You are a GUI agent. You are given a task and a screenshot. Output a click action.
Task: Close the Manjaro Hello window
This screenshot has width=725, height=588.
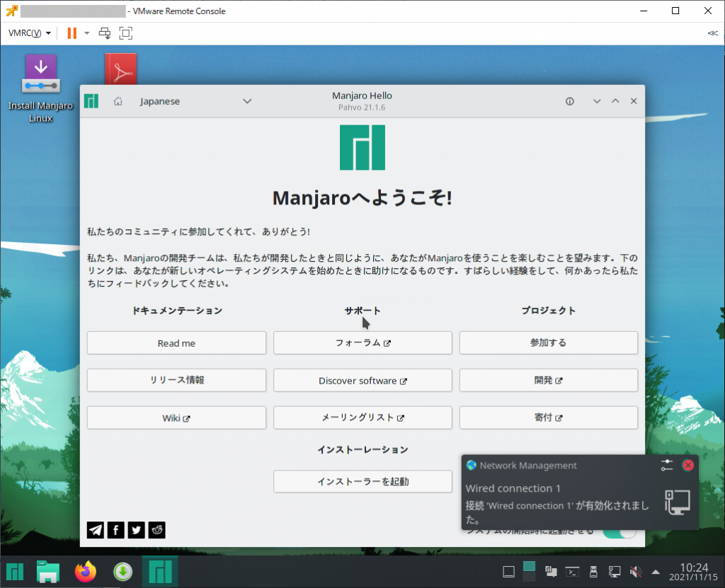coord(634,101)
